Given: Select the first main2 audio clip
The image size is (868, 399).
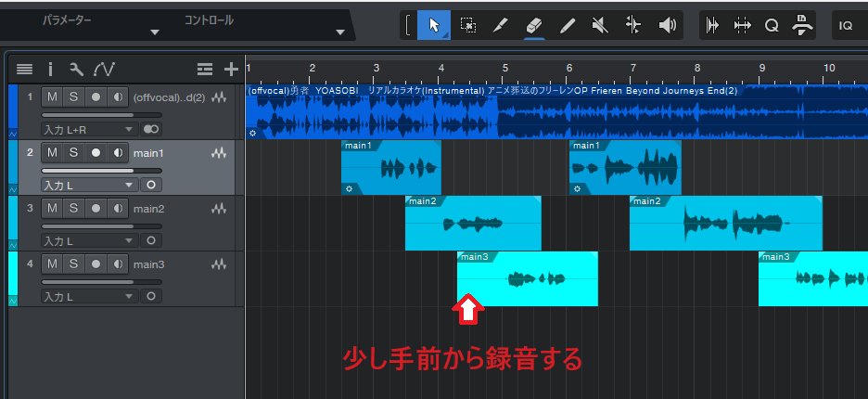Looking at the screenshot, I should pyautogui.click(x=473, y=224).
